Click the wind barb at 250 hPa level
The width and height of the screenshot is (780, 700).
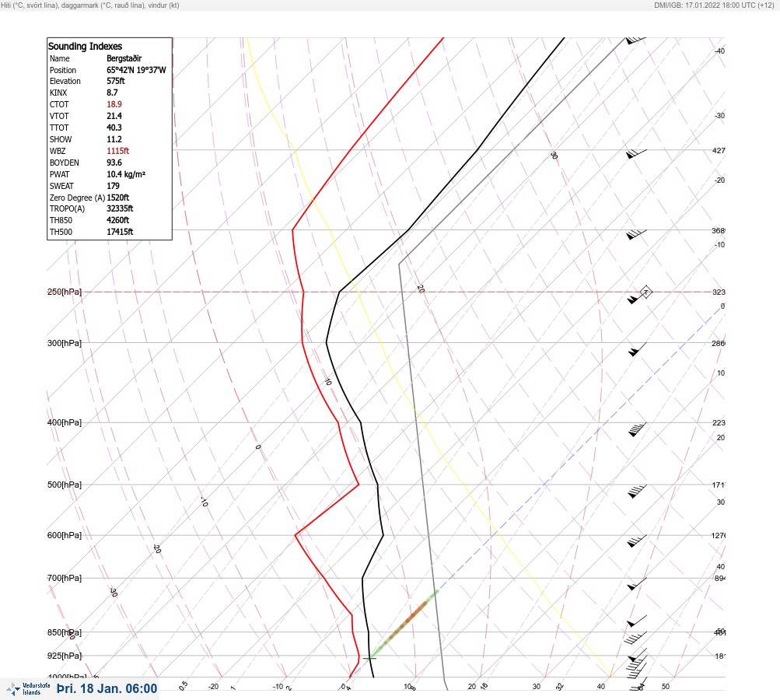[x=635, y=298]
